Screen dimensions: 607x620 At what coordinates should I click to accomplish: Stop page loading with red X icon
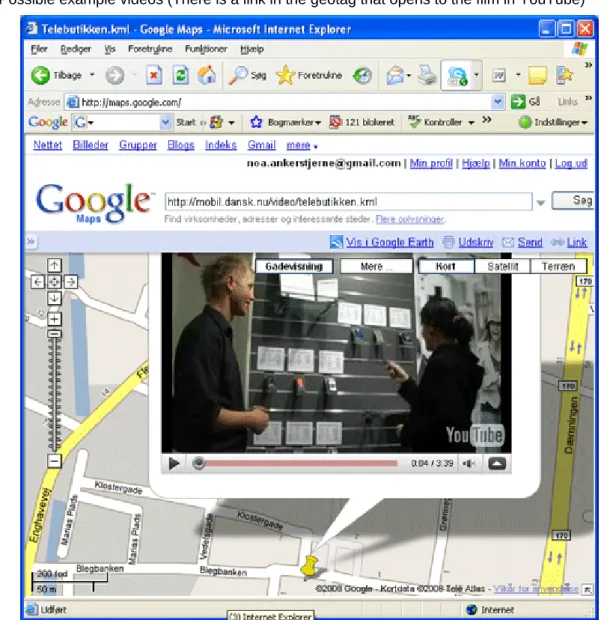[154, 75]
